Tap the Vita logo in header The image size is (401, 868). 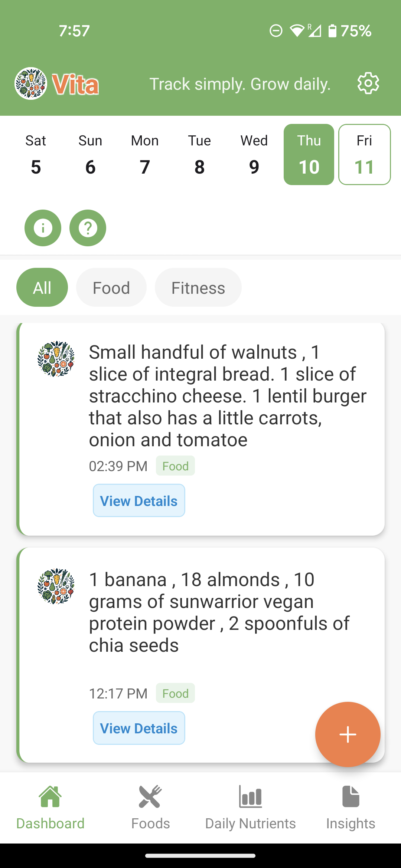pyautogui.click(x=57, y=84)
